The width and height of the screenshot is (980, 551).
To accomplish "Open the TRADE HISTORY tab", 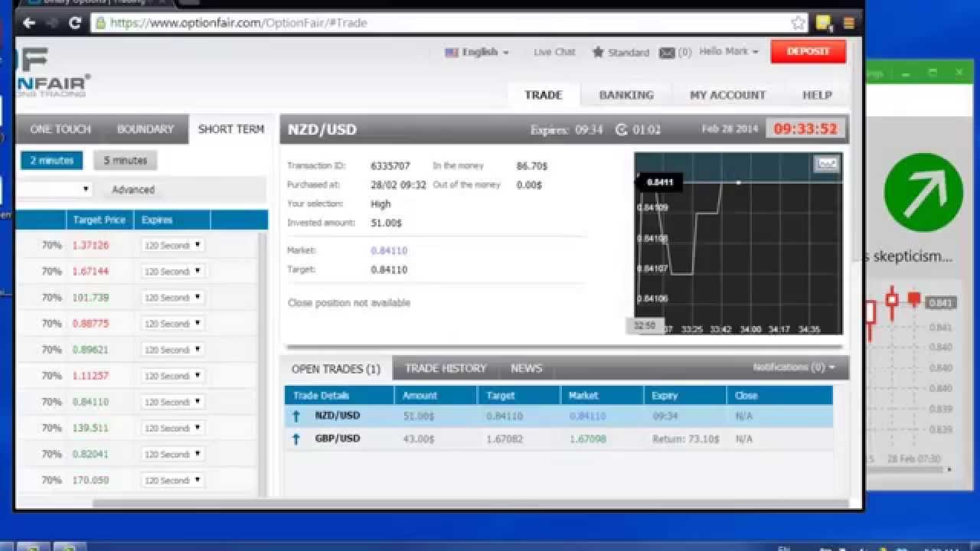I will click(446, 368).
